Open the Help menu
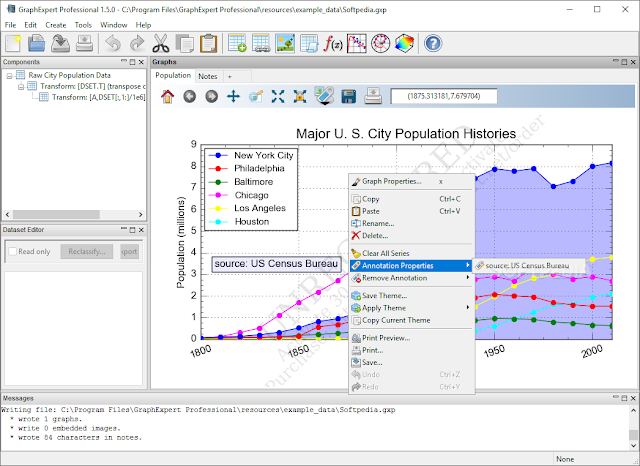This screenshot has height=466, width=640. (x=143, y=25)
